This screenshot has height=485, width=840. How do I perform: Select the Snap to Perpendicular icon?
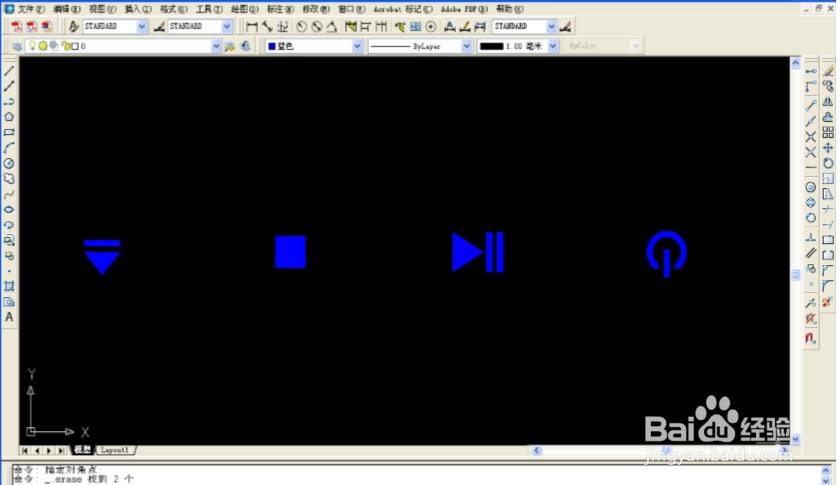(811, 237)
